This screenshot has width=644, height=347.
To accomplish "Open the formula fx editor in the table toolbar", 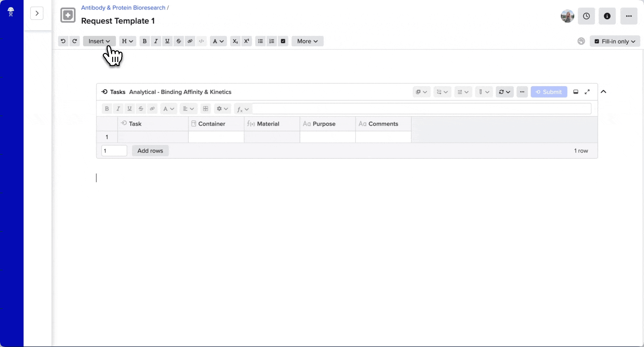I will click(242, 109).
